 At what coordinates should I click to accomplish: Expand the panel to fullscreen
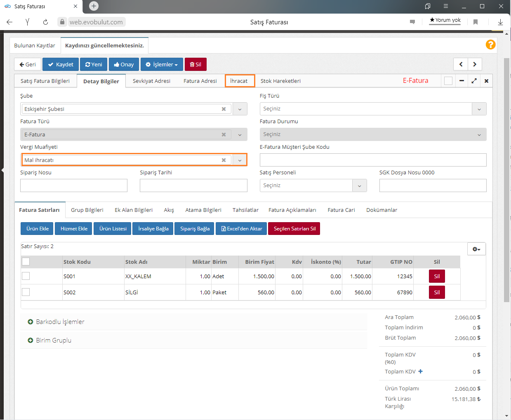click(474, 81)
